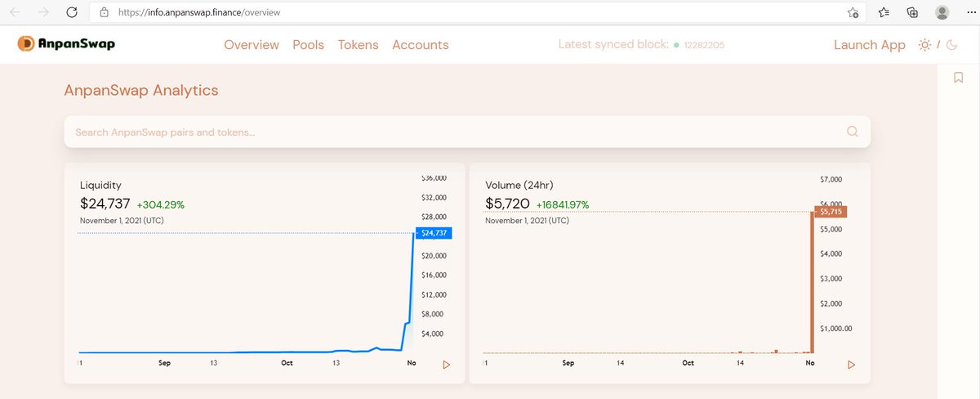Click the +16841.97% volume change

(x=563, y=204)
